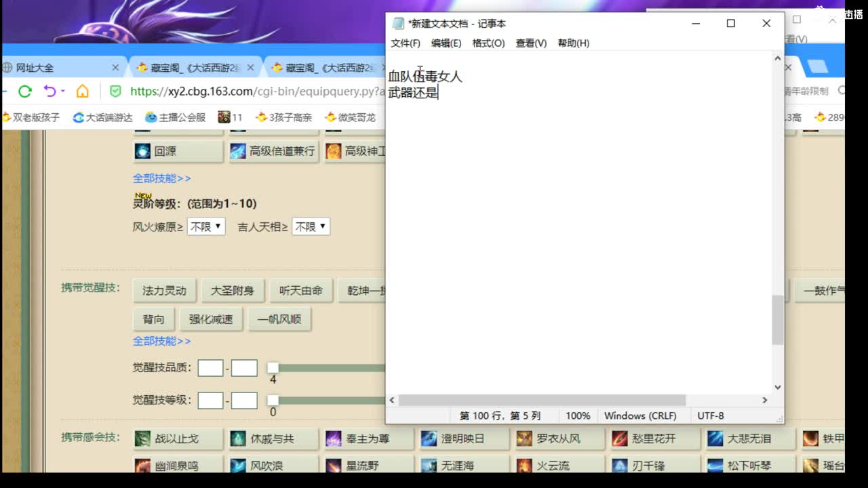Select the 奉主为尊 skill

tap(370, 439)
